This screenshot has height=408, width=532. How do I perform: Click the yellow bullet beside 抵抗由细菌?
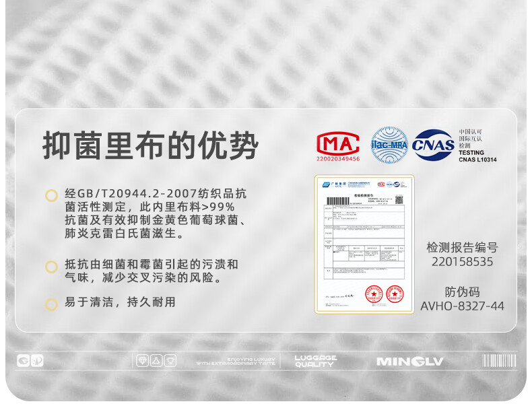(x=52, y=267)
